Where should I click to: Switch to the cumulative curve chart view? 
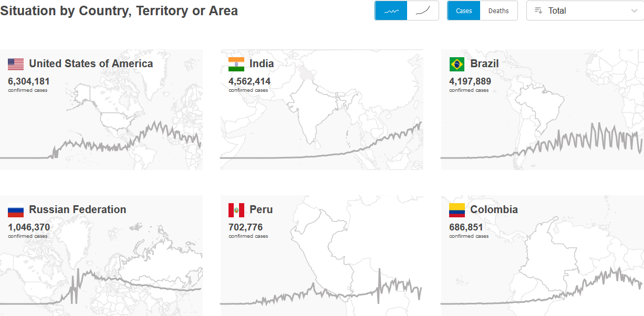(423, 10)
